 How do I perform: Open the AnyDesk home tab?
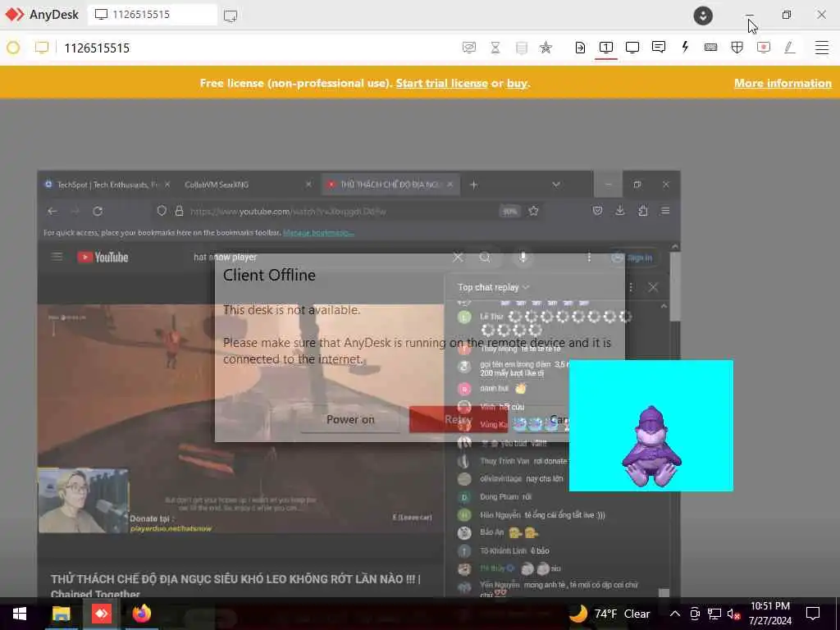(42, 15)
